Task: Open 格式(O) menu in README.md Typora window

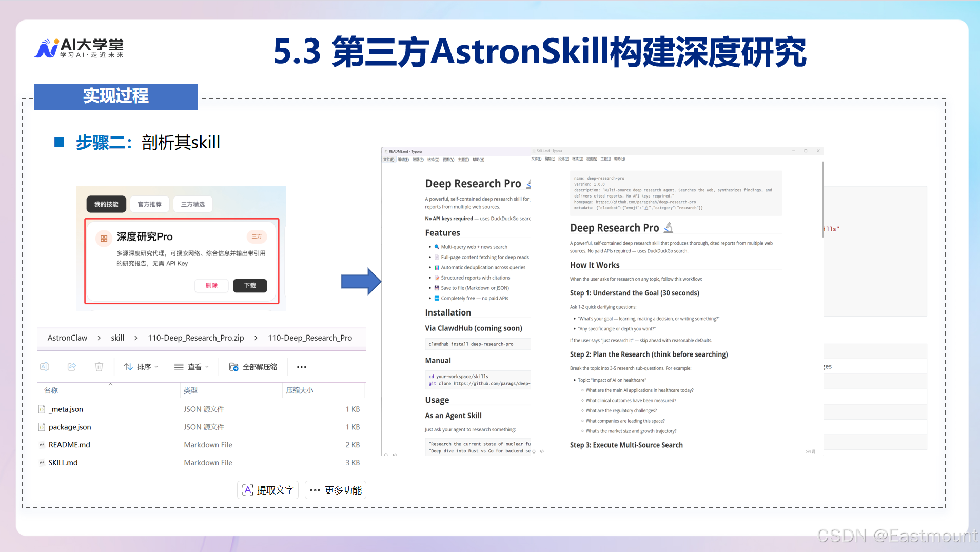Action: (434, 160)
